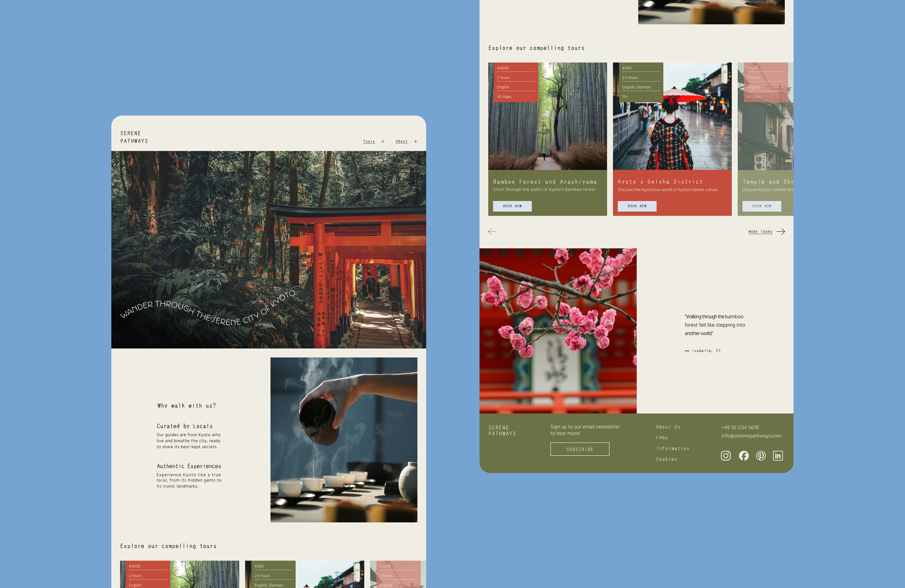Click the Cookies footer link
Screen dimensions: 905x588
coord(666,460)
